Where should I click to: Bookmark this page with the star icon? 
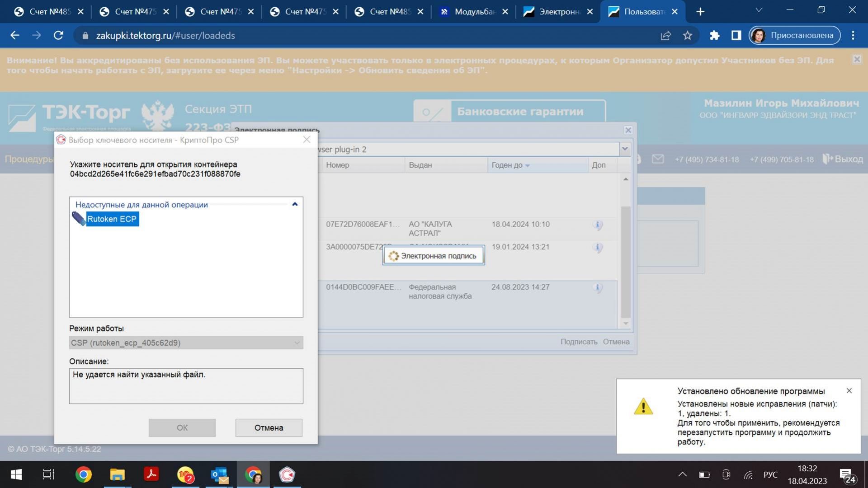pyautogui.click(x=687, y=35)
